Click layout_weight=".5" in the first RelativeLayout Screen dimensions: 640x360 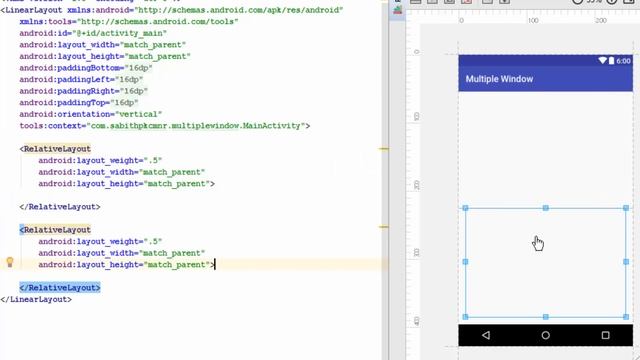coord(100,160)
